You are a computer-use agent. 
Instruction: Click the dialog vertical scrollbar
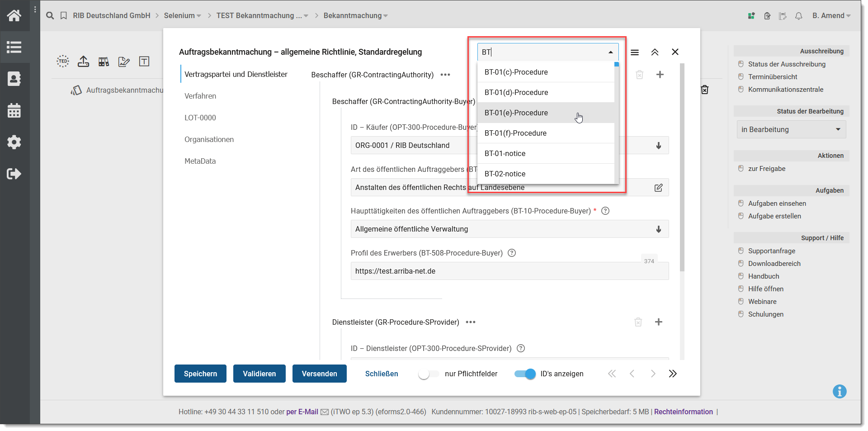(x=682, y=167)
